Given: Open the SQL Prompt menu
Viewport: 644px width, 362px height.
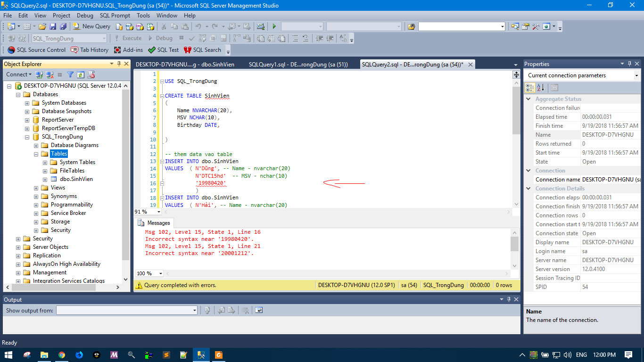Looking at the screenshot, I should pos(115,16).
